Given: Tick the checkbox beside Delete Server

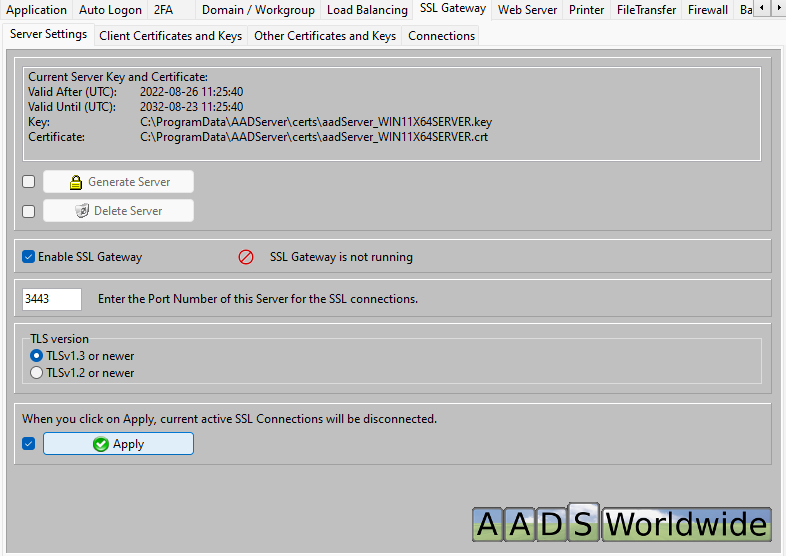Looking at the screenshot, I should [x=29, y=211].
